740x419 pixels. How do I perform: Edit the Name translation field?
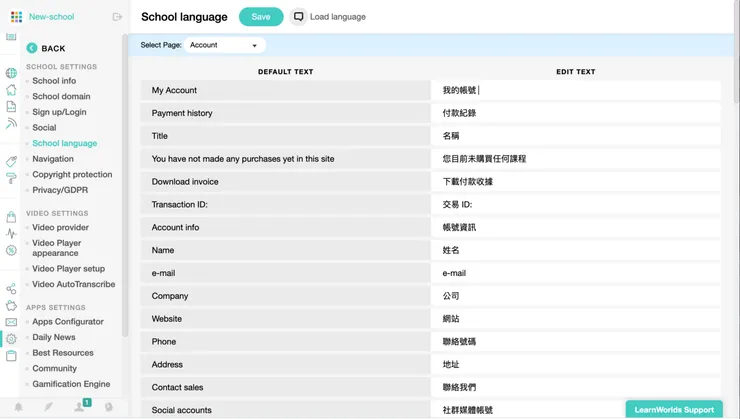tap(576, 250)
